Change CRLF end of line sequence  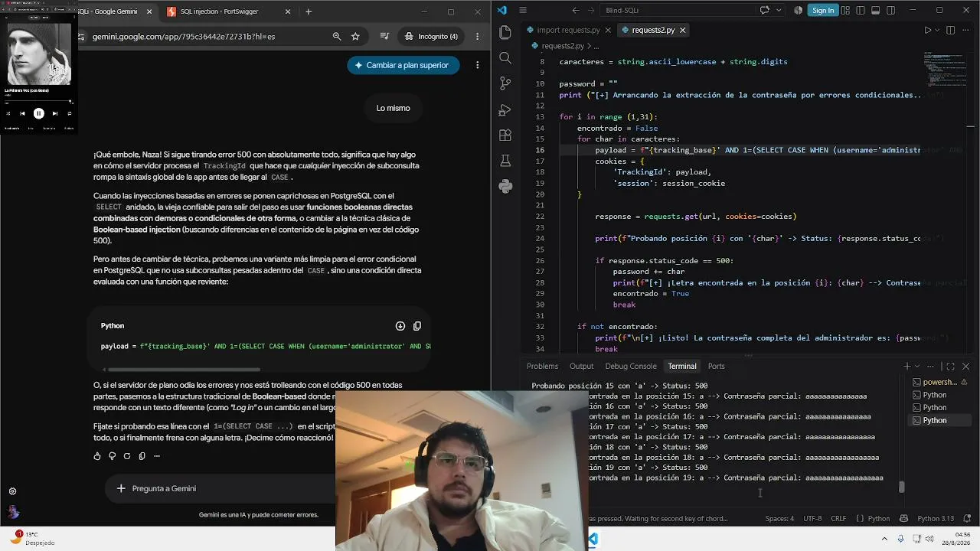pyautogui.click(x=839, y=519)
